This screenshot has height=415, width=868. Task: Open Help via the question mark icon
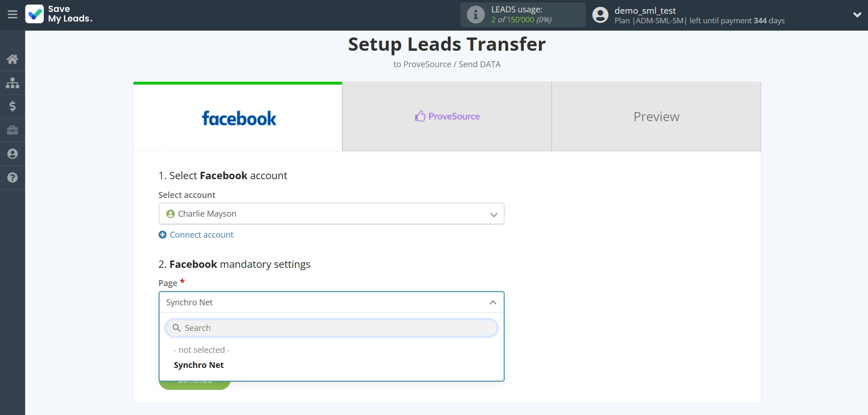click(12, 178)
